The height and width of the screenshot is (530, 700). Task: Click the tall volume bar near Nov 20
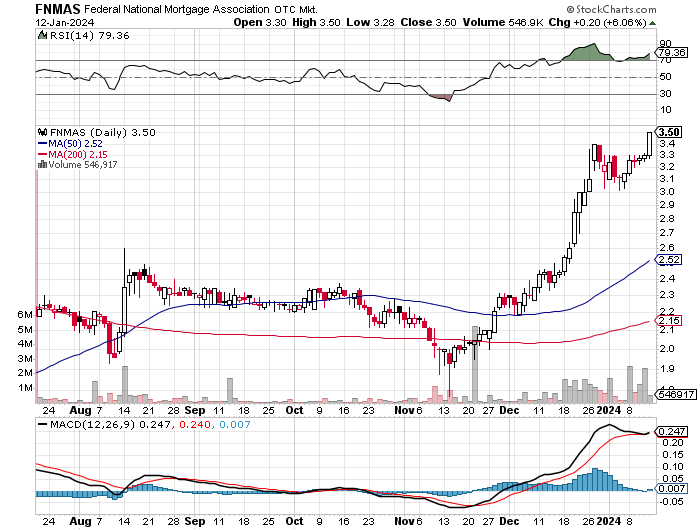click(475, 364)
